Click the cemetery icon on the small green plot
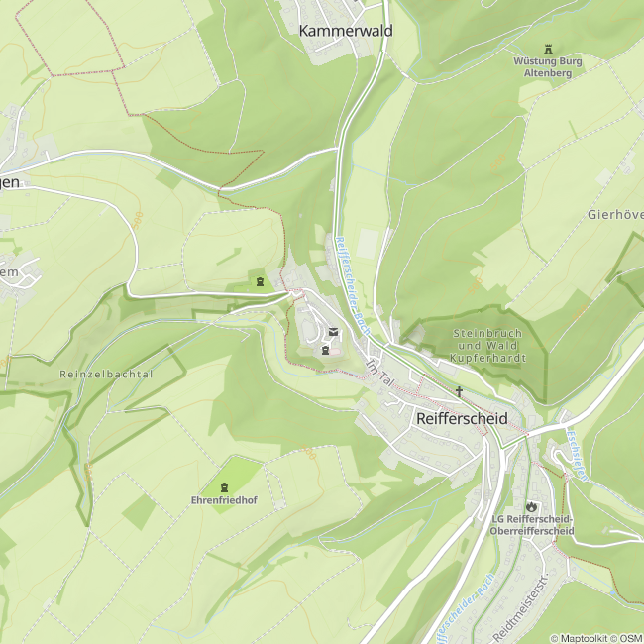The image size is (644, 644). 260,281
